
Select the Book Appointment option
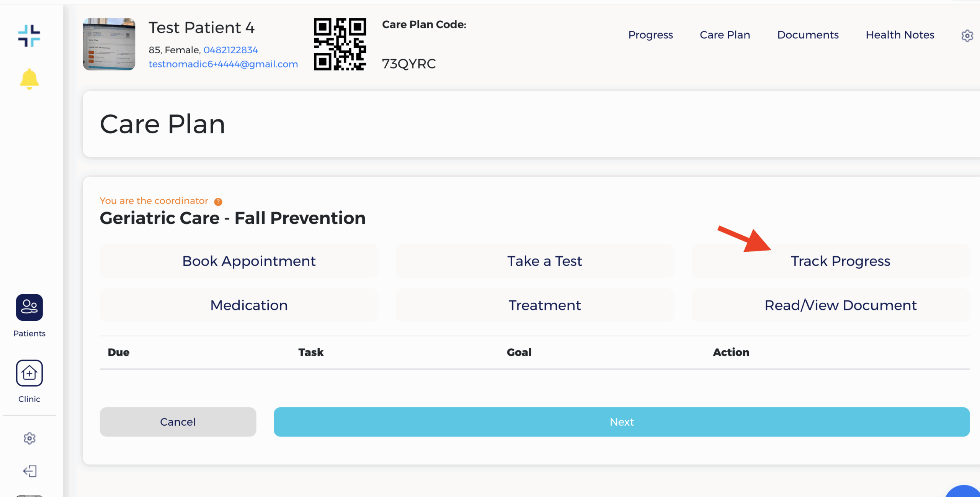pos(249,261)
